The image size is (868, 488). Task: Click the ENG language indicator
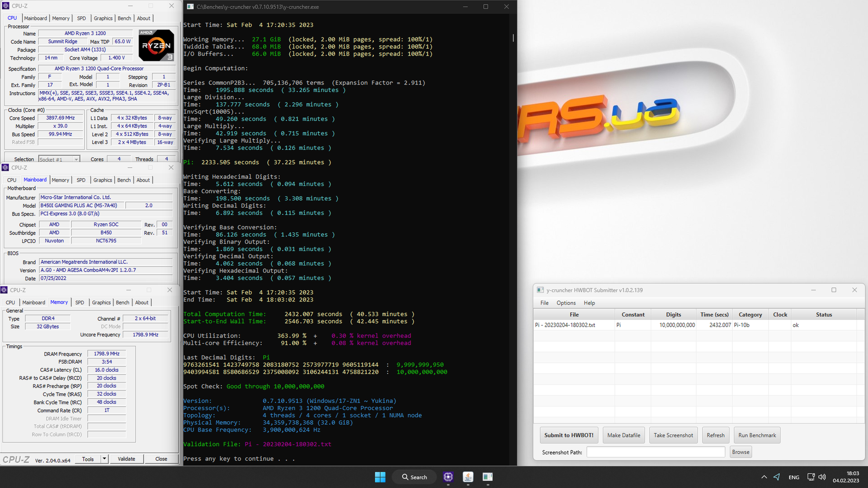coord(794,477)
